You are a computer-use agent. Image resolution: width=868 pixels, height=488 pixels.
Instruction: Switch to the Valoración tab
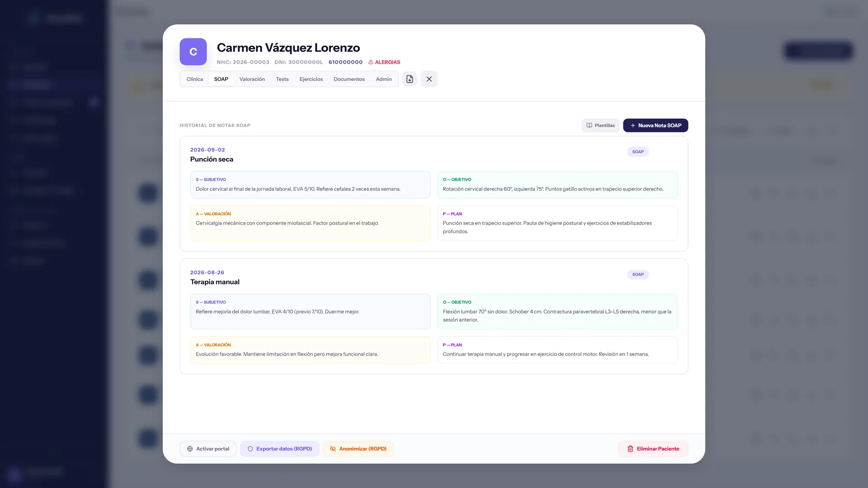252,79
